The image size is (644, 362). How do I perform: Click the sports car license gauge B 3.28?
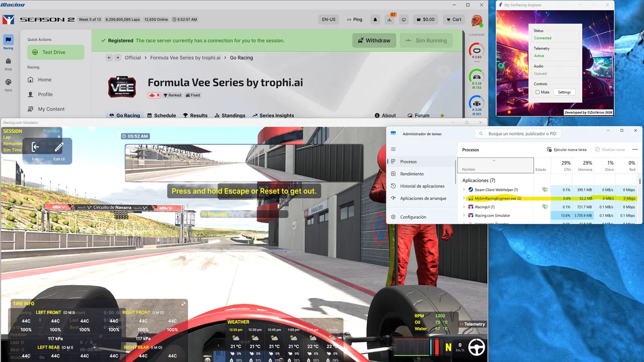pyautogui.click(x=476, y=78)
